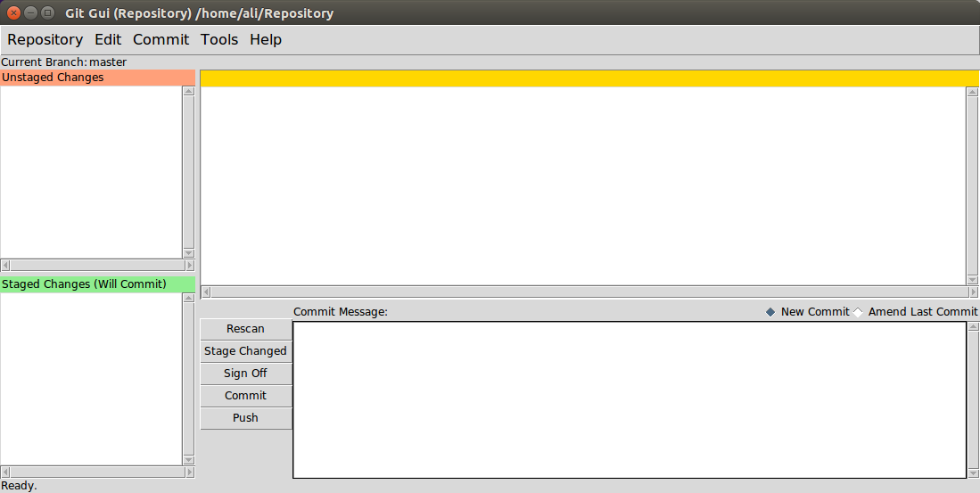Click down arrow of commit message scrollbar

(x=973, y=473)
